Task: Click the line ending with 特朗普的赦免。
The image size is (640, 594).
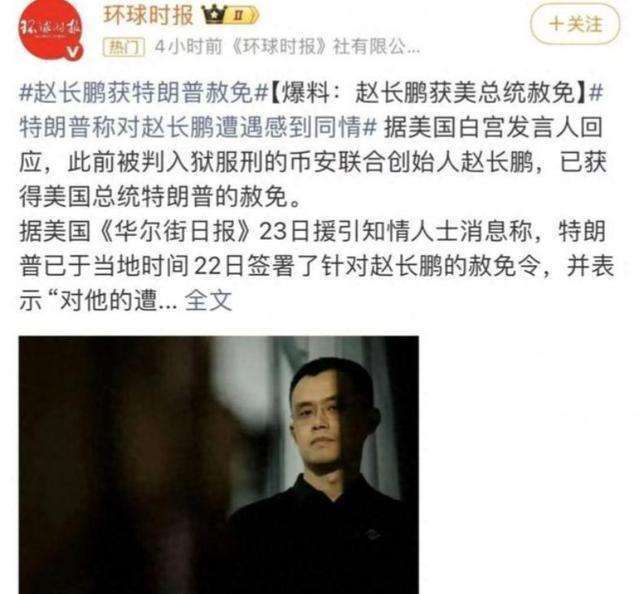Action: pos(160,197)
